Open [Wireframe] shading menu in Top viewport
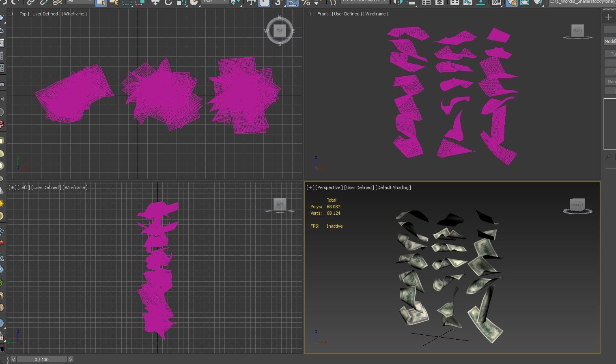 point(74,14)
